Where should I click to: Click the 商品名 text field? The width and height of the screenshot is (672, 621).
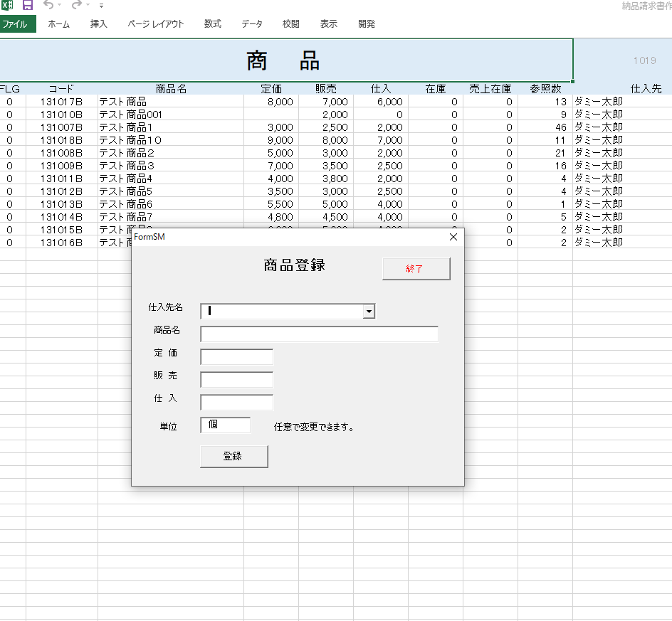(320, 334)
